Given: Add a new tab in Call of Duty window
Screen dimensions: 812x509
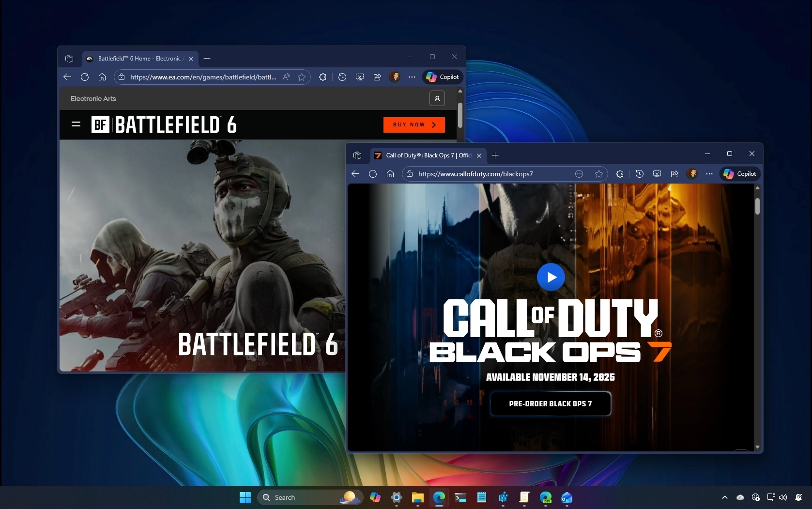Looking at the screenshot, I should point(495,155).
